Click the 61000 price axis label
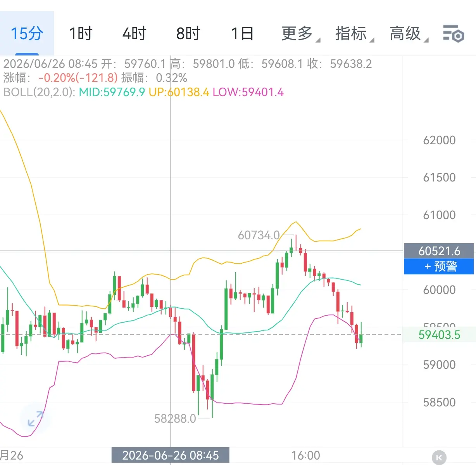The height and width of the screenshot is (465, 476). click(x=439, y=215)
